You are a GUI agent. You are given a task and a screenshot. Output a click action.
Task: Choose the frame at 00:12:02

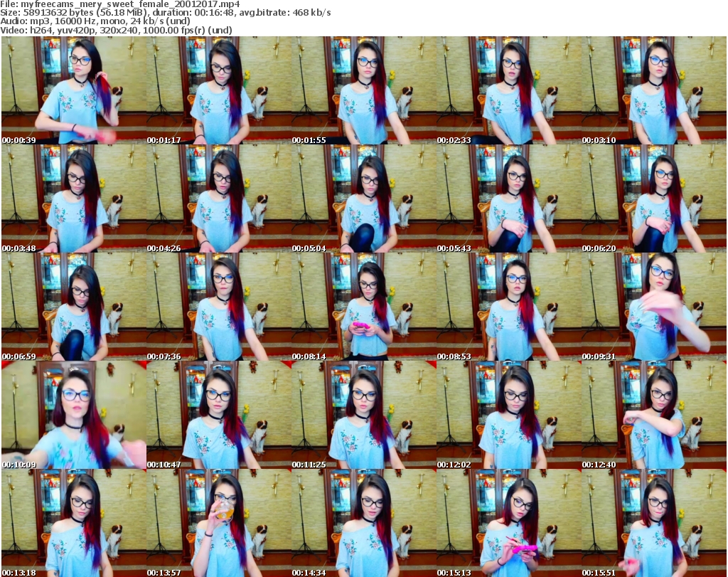click(x=509, y=415)
